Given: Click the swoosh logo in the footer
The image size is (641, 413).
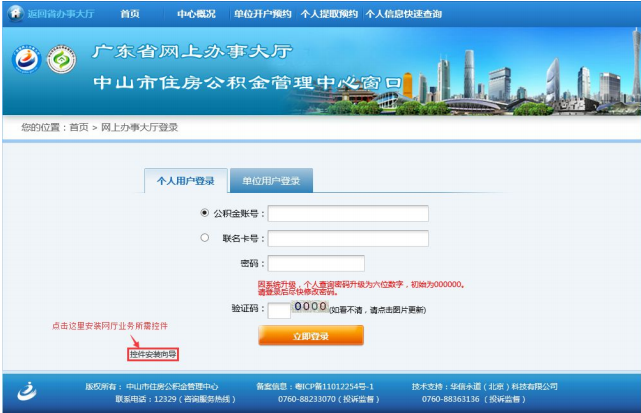Looking at the screenshot, I should click(x=28, y=390).
